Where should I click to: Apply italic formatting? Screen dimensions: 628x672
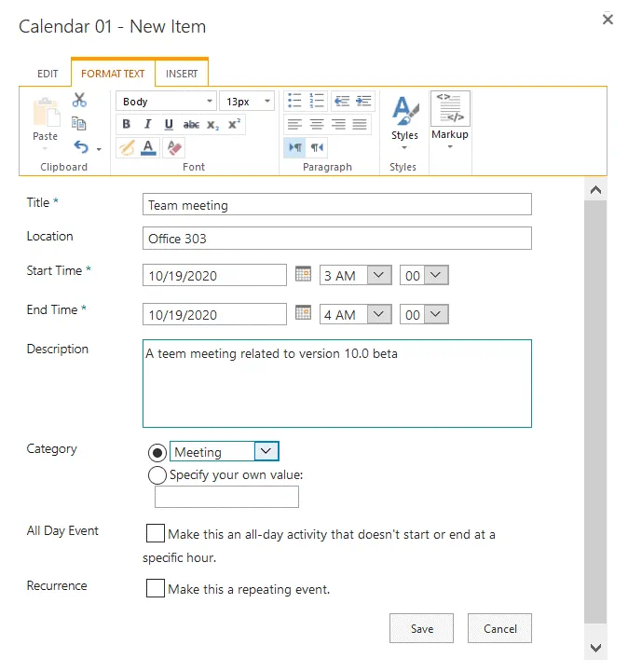(x=147, y=125)
